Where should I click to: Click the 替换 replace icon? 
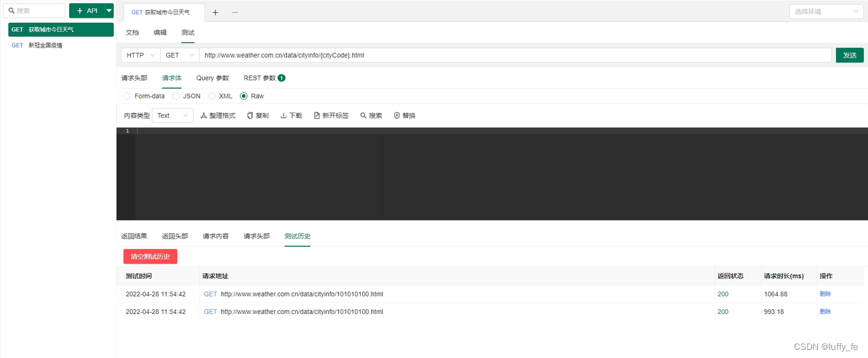397,116
